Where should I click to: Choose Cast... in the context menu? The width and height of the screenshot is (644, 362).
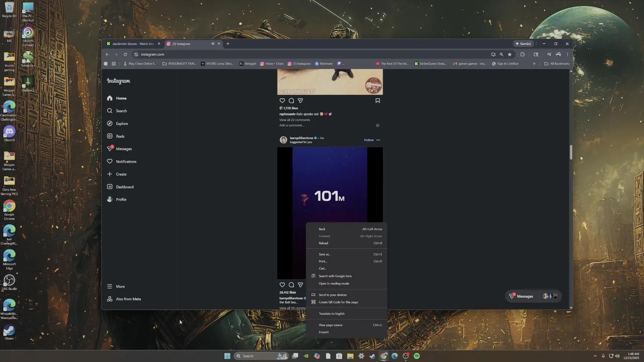coord(347,268)
